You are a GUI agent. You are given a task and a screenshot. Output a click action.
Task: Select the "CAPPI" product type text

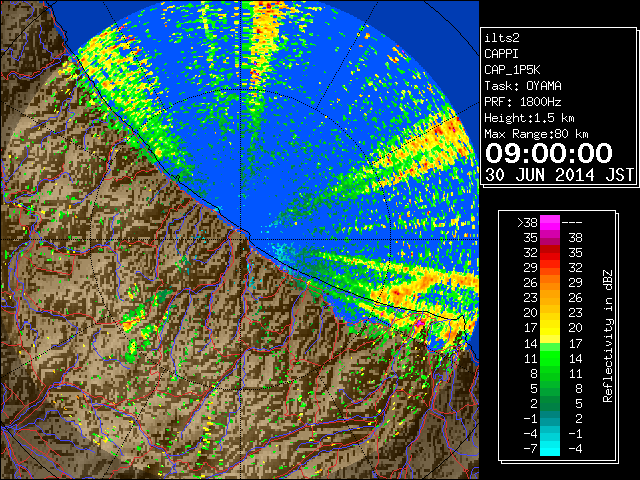click(x=501, y=54)
